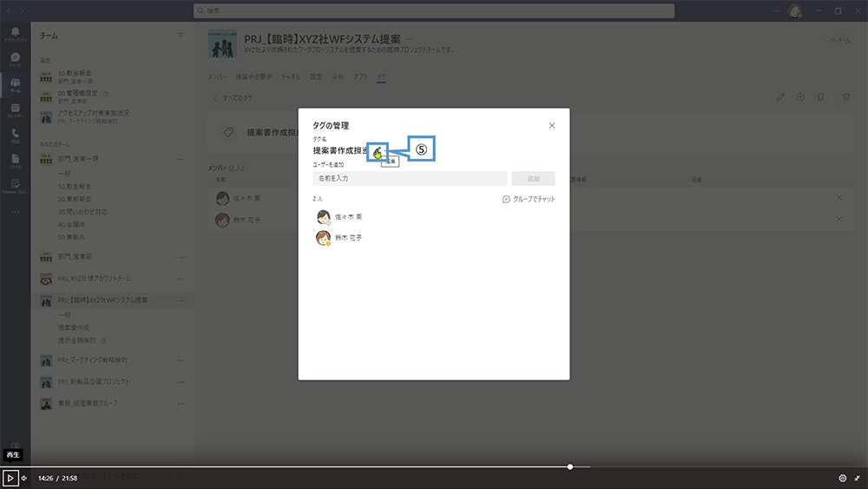Open more options for 部門_営業部
This screenshot has height=489, width=868.
(181, 257)
